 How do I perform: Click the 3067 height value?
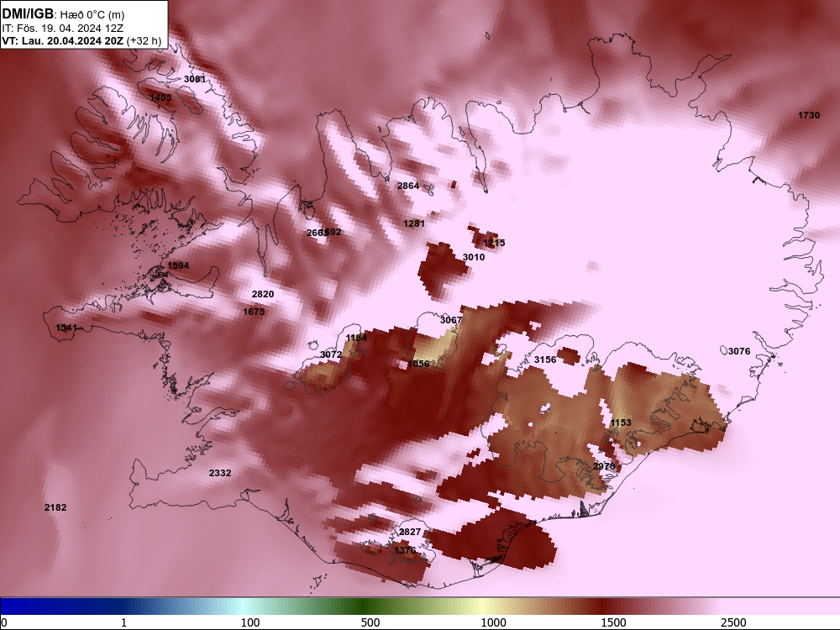(x=451, y=320)
